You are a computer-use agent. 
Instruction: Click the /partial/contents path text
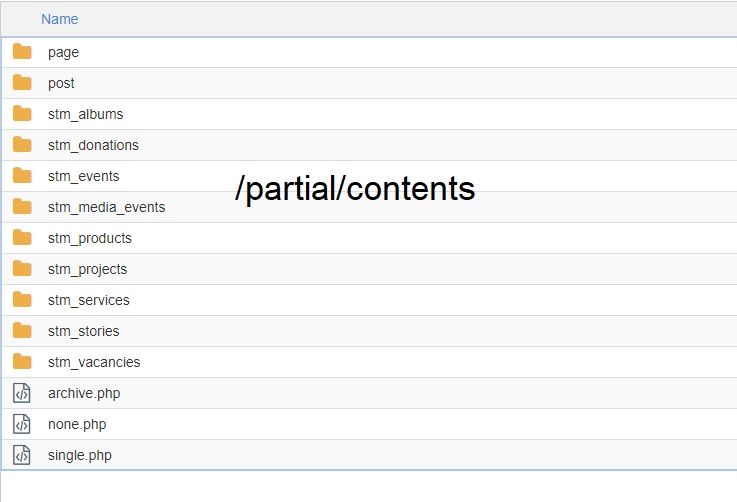coord(355,189)
